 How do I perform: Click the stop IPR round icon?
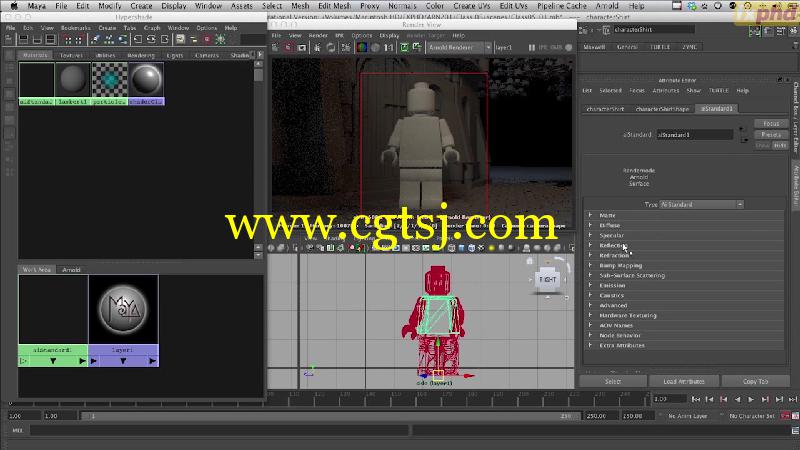click(x=568, y=47)
